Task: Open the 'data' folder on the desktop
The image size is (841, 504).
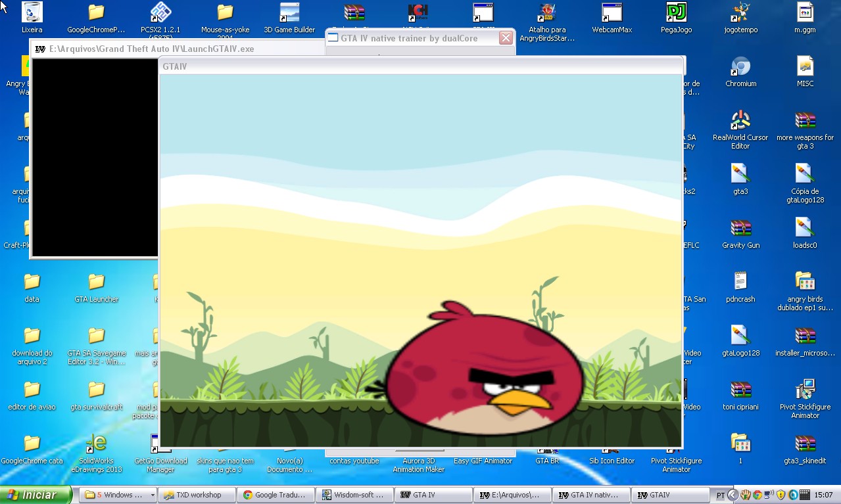Action: click(x=32, y=282)
